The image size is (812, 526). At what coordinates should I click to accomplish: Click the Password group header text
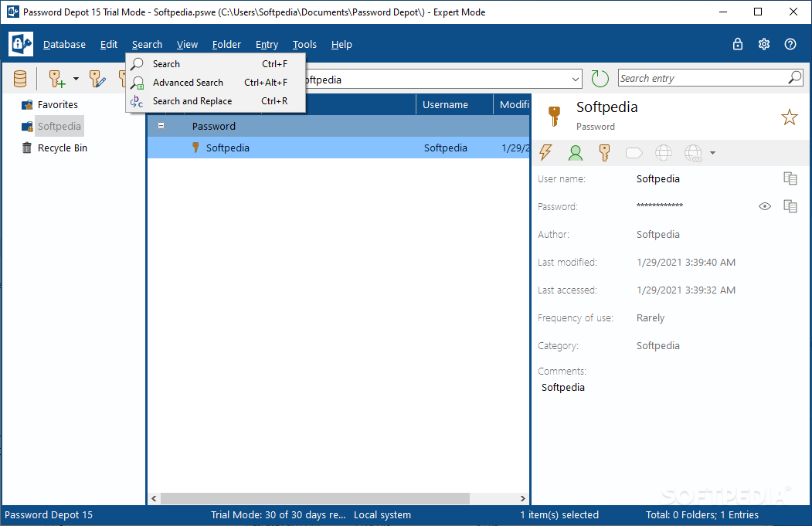pos(213,127)
